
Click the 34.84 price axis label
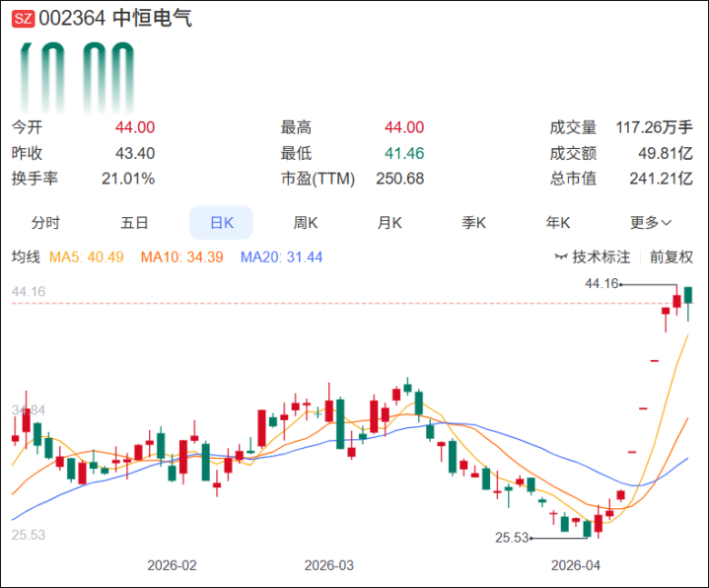click(x=29, y=410)
